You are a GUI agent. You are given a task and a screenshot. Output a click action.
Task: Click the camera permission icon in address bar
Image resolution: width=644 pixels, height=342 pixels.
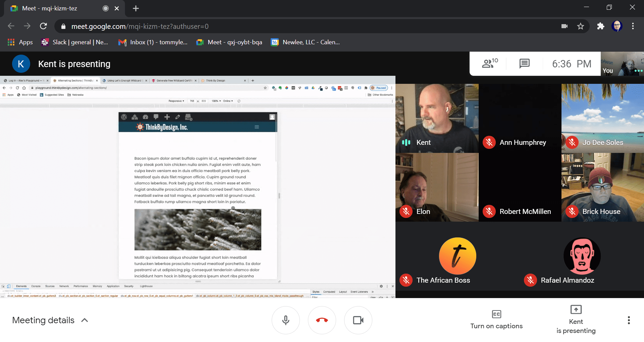coord(565,26)
